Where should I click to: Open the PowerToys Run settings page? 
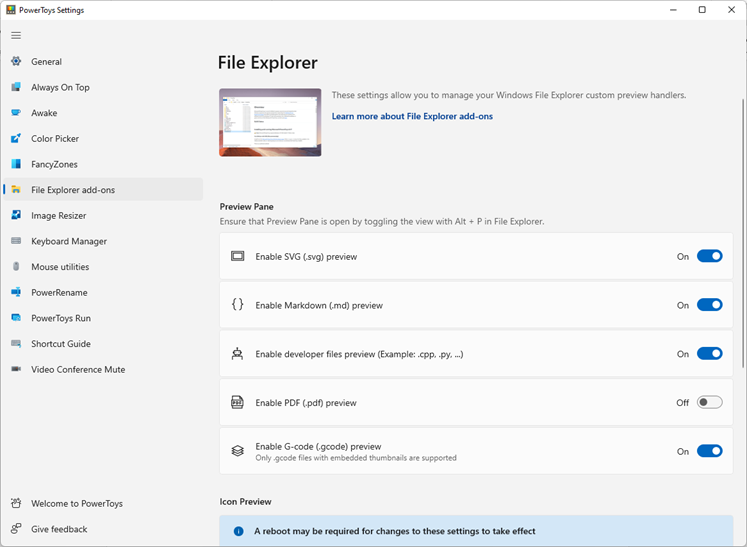point(60,318)
